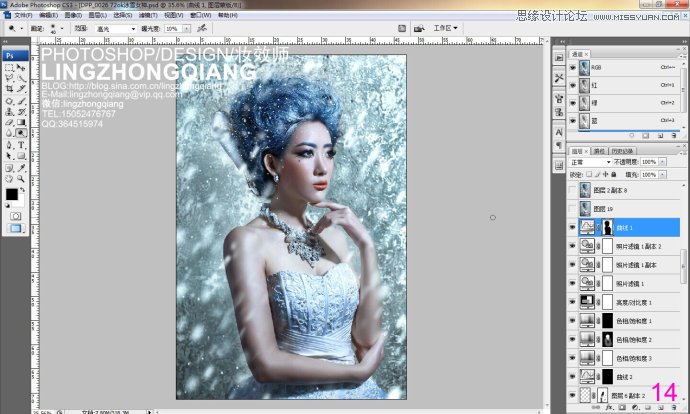The image size is (690, 414).
Task: Select the Move tool
Action: 21,68
